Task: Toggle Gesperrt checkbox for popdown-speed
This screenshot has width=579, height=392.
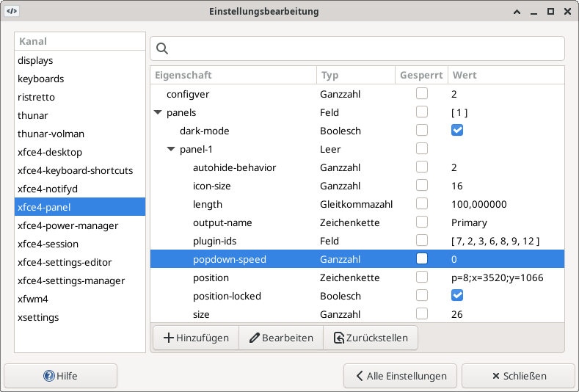Action: pos(422,259)
